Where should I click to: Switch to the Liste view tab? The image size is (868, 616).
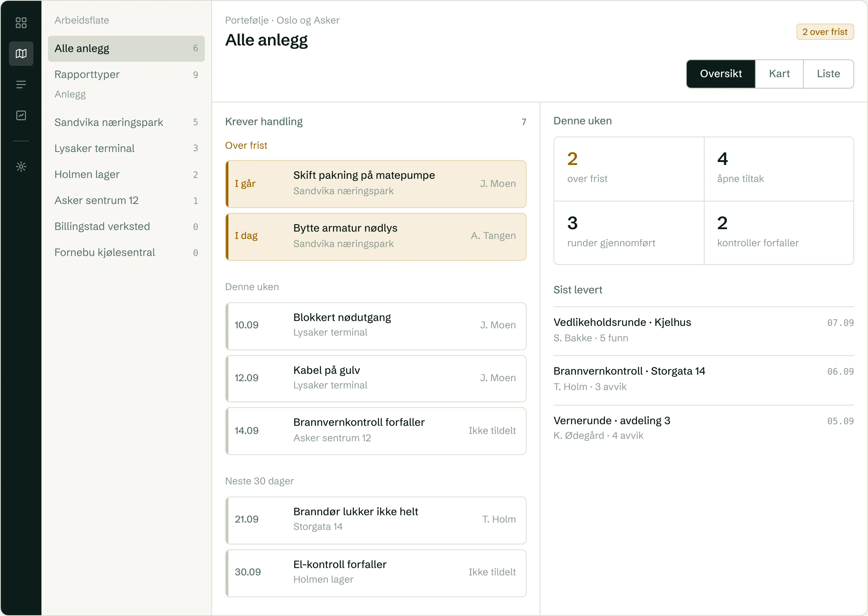coord(828,74)
